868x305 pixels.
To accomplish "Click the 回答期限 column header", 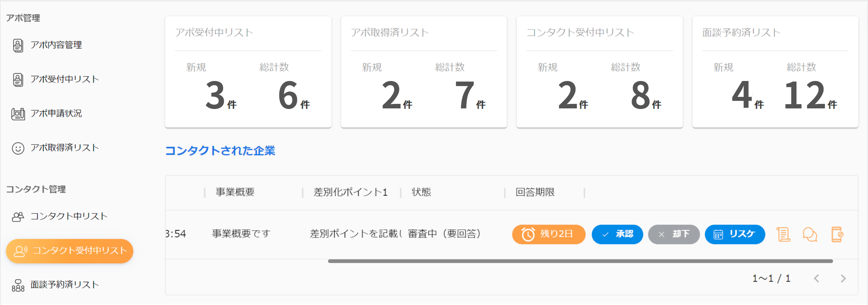I will (535, 192).
